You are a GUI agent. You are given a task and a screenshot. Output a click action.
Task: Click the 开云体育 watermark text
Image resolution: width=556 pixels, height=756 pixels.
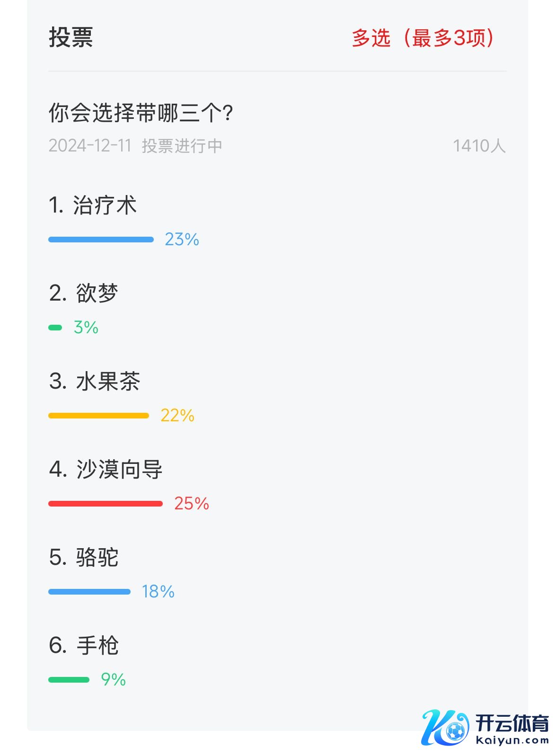pos(512,724)
